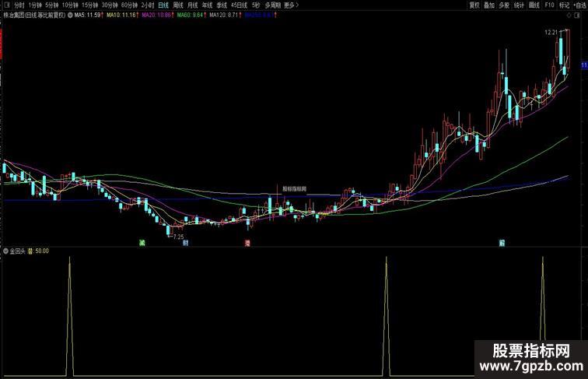Select the 60分钟 period tab

[x=129, y=5]
